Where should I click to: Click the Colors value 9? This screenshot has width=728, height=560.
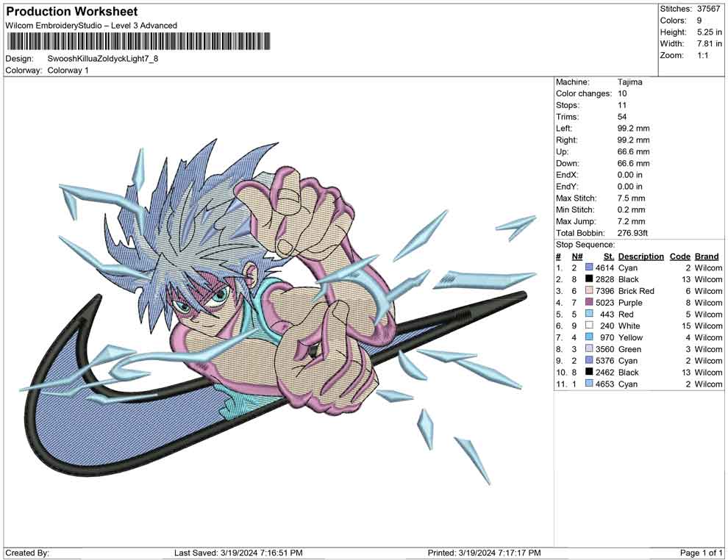699,21
